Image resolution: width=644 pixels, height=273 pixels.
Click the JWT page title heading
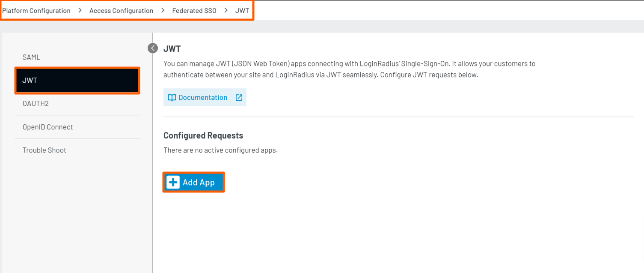pos(172,49)
